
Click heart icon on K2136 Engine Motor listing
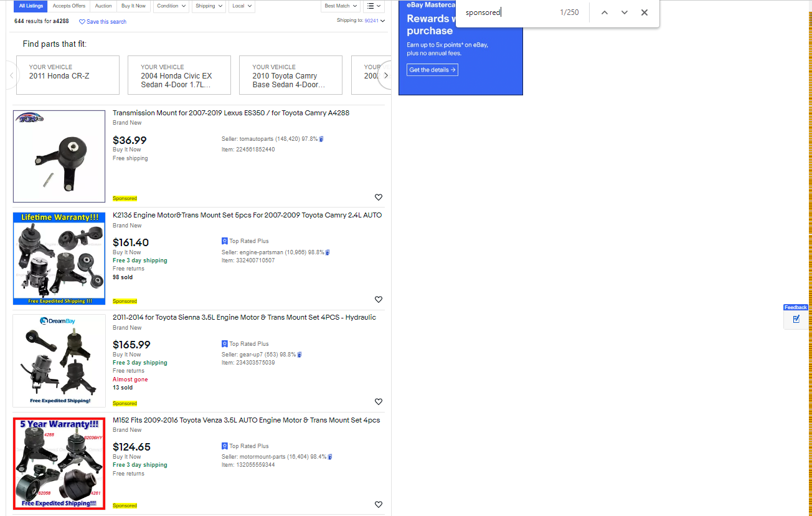379,300
